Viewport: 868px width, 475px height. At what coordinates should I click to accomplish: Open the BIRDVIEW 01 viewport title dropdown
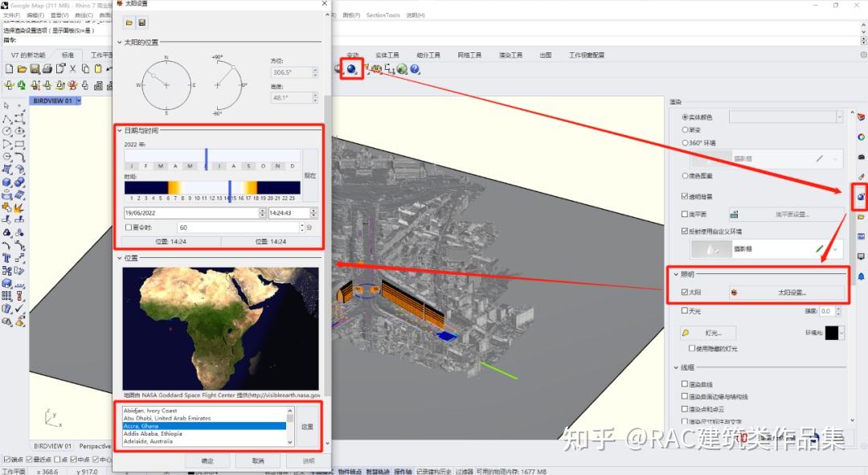[79, 100]
